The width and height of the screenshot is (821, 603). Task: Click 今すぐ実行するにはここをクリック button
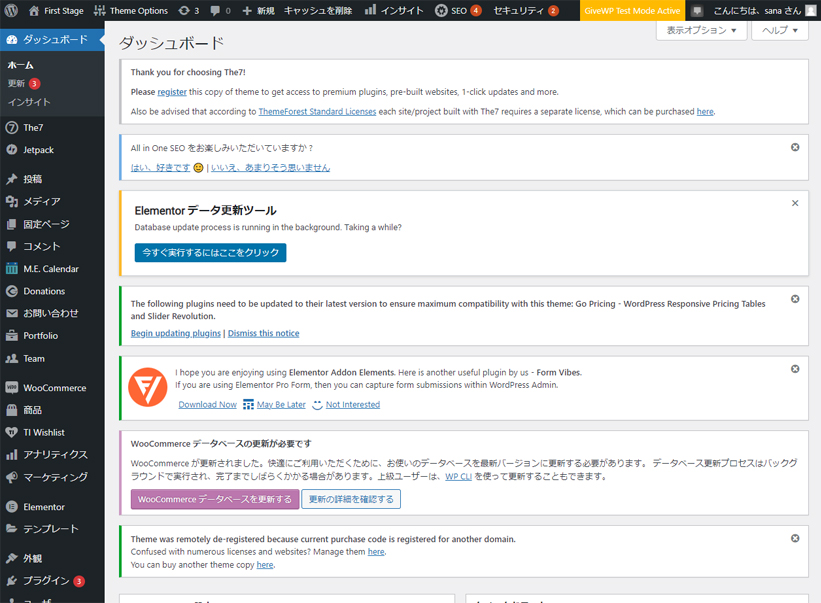210,253
